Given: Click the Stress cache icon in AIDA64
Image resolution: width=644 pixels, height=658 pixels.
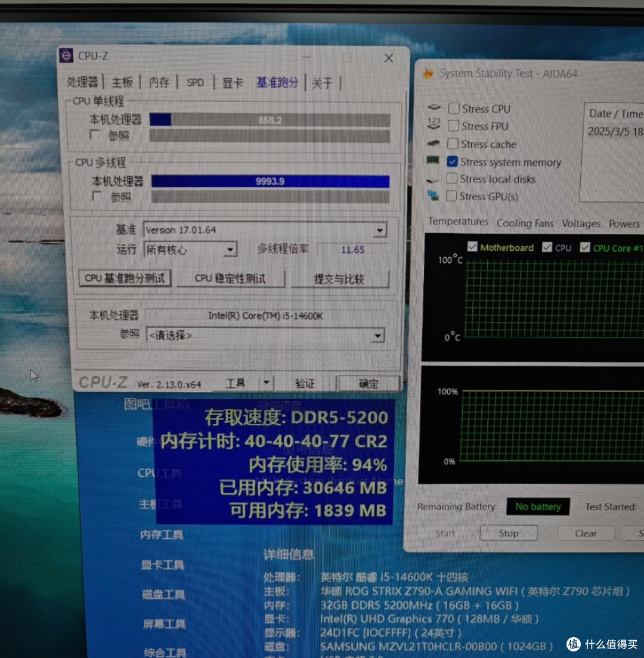Looking at the screenshot, I should 434,143.
